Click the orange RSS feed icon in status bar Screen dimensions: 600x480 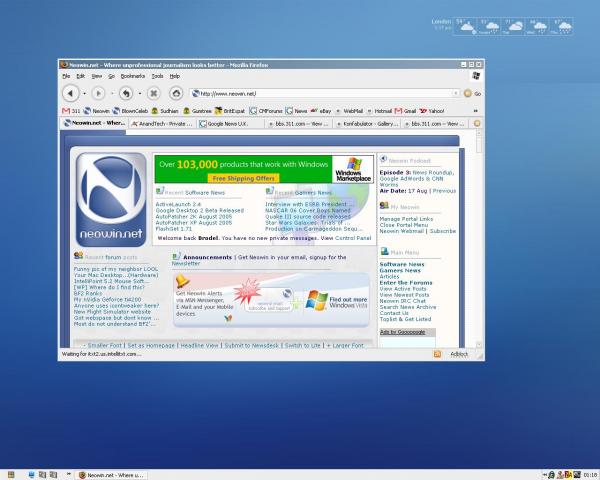point(437,354)
